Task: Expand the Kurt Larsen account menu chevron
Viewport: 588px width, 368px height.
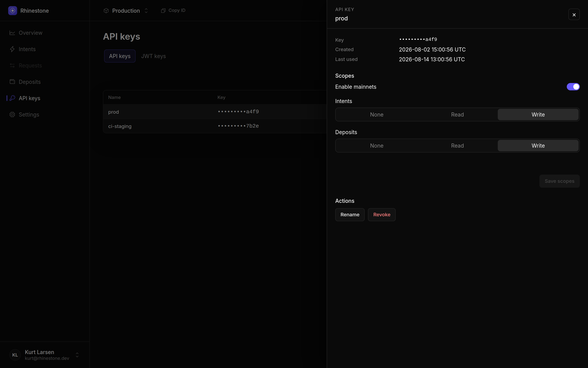Action: [x=77, y=355]
